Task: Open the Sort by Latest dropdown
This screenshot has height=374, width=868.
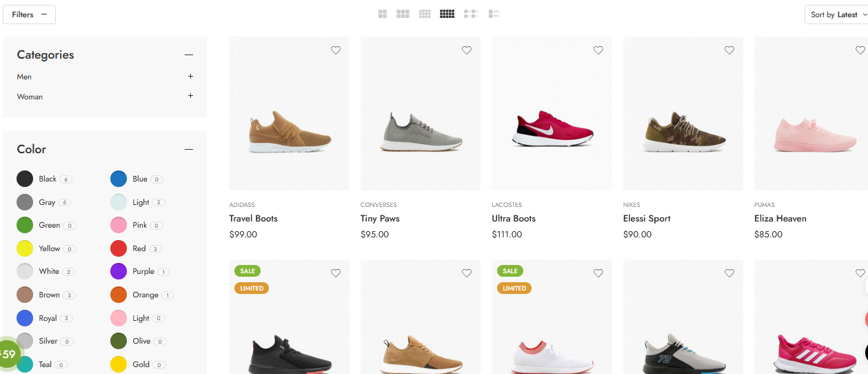Action: pos(836,14)
